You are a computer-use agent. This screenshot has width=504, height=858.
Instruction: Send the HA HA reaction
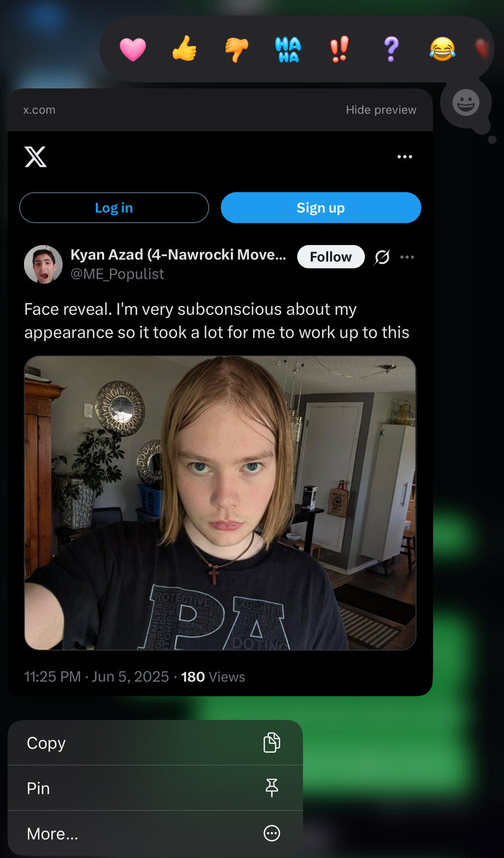pos(288,49)
